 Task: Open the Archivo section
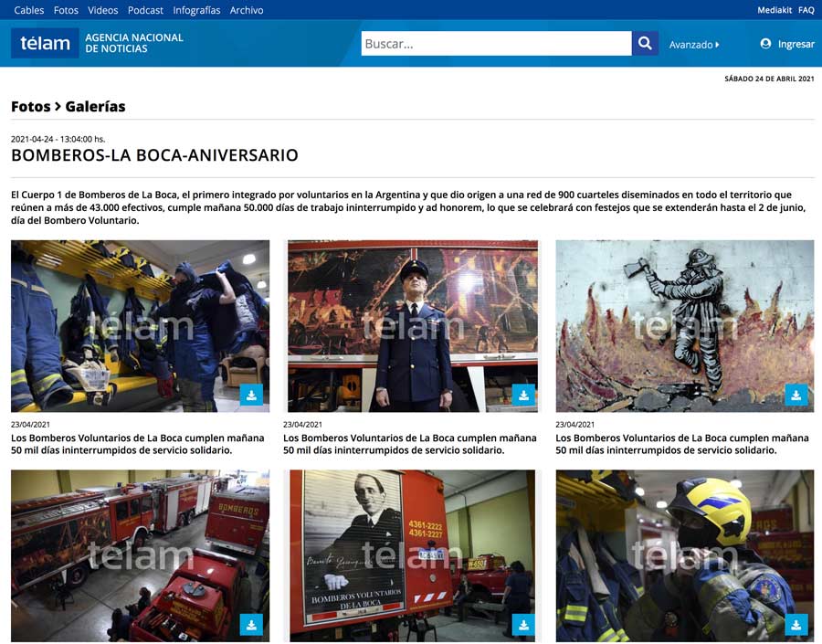pyautogui.click(x=247, y=10)
